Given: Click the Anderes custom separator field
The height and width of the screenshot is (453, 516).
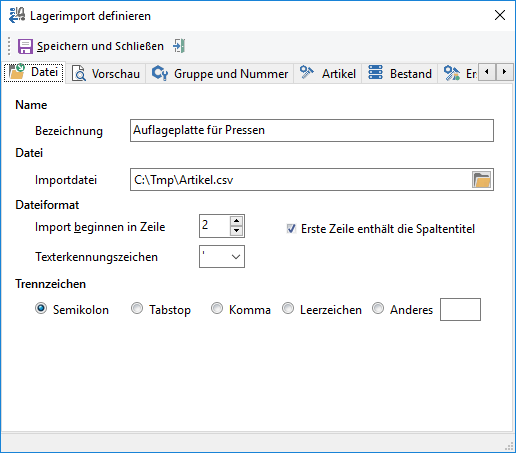Looking at the screenshot, I should point(460,309).
